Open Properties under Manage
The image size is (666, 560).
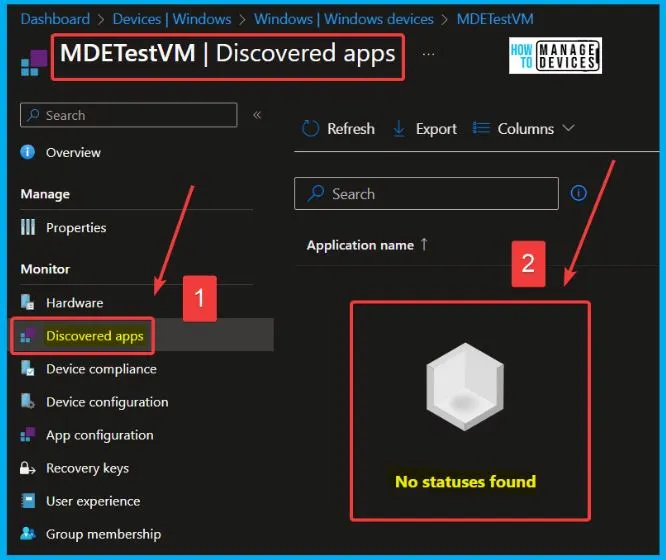(x=76, y=227)
